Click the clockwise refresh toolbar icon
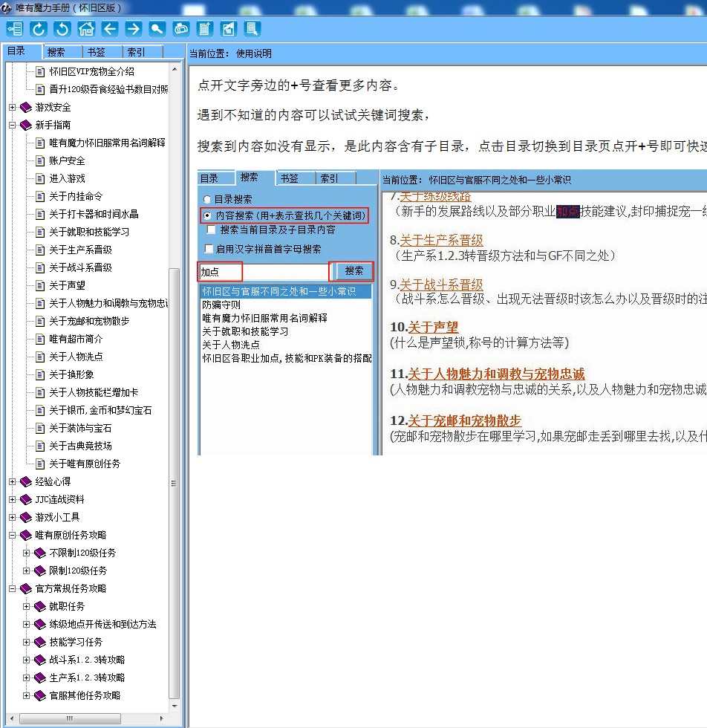The height and width of the screenshot is (728, 707). pos(38,29)
